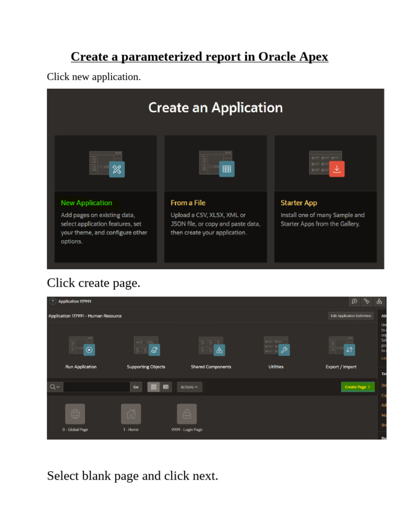Open the 9999 - Login Page
This screenshot has width=399, height=532.
click(187, 414)
